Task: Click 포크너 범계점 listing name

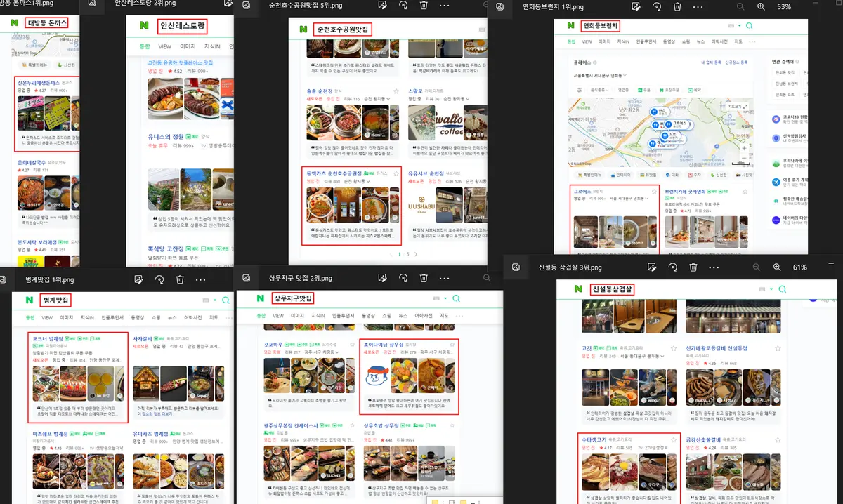Action: (x=48, y=338)
